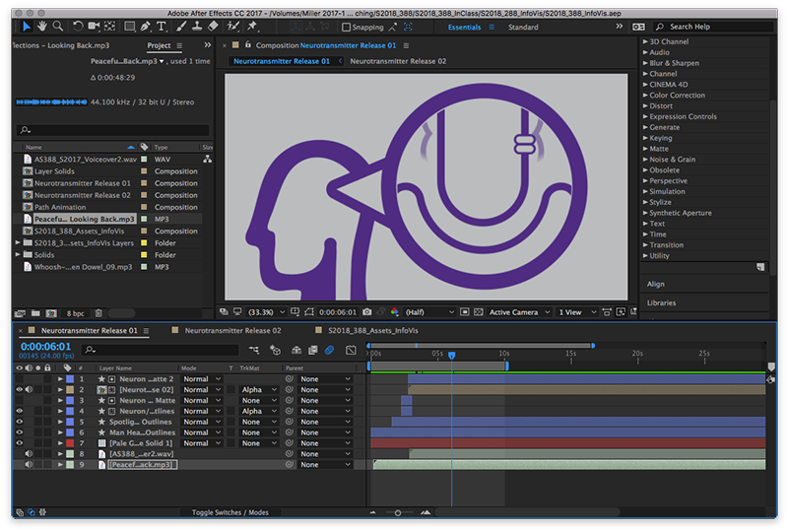Expand layer 1 Neuron matte 2 properties
This screenshot has width=788, height=532.
[60, 379]
